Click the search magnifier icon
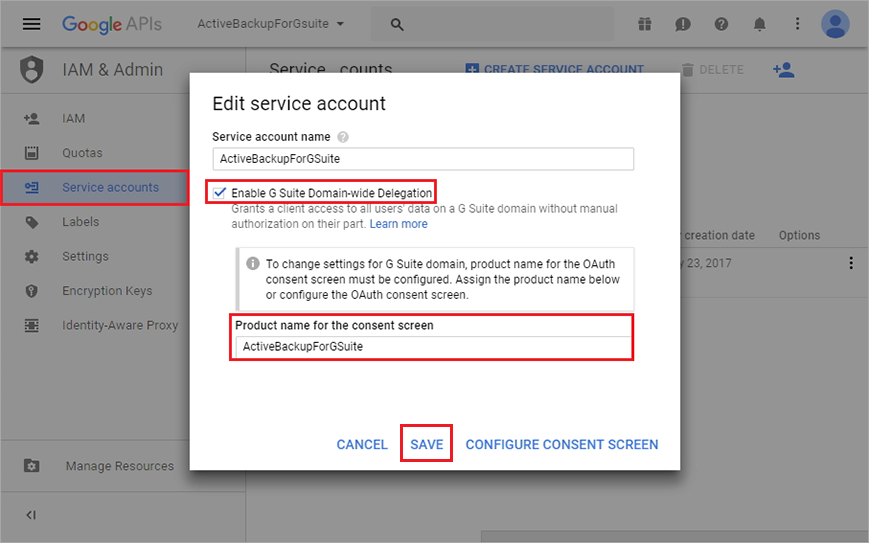This screenshot has height=543, width=869. click(397, 24)
